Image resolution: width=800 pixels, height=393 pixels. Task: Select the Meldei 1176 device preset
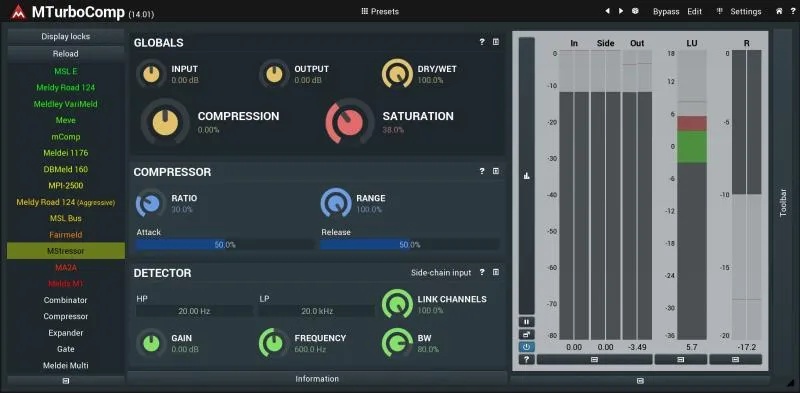point(66,153)
